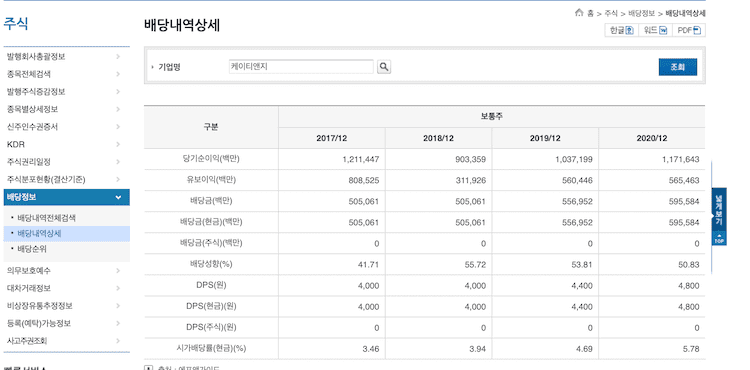
Task: Expand arrow next to 주식권리일정
Action: (118, 162)
